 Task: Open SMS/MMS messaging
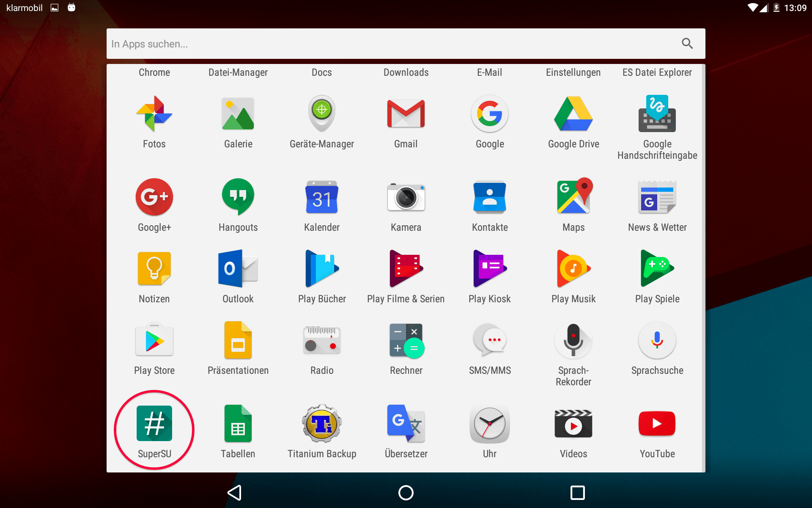click(490, 340)
